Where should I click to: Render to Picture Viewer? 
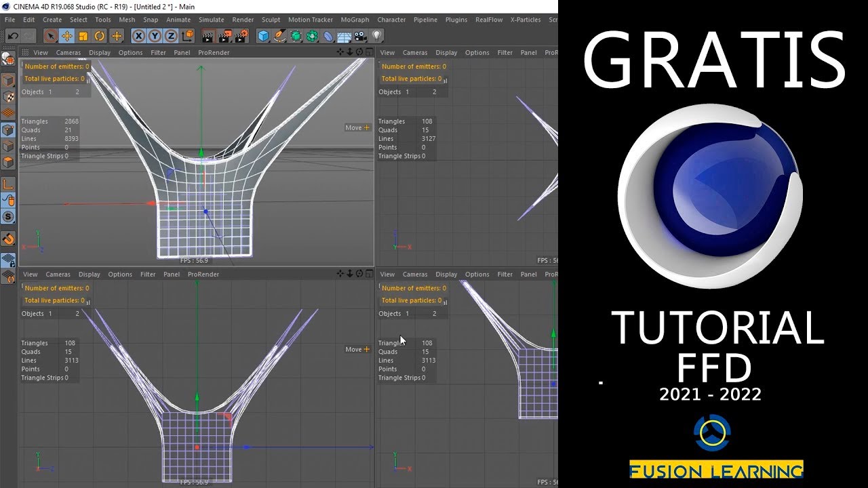224,36
